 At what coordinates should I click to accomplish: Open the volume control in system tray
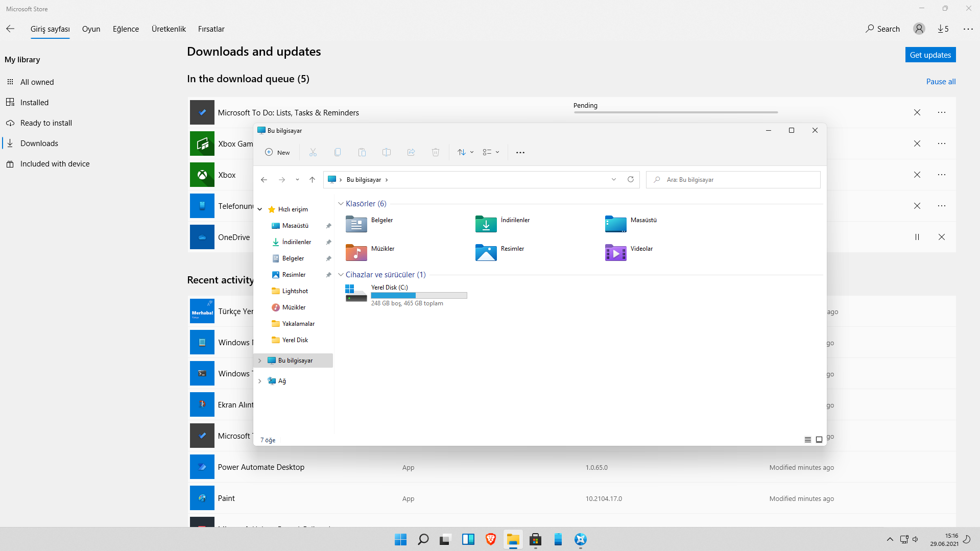pyautogui.click(x=915, y=539)
